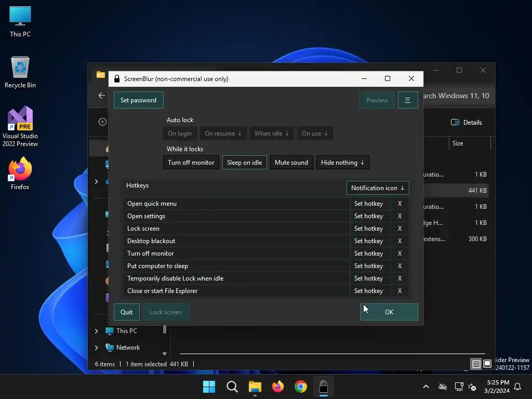Click the New plus icon in File Explorer

(x=102, y=122)
